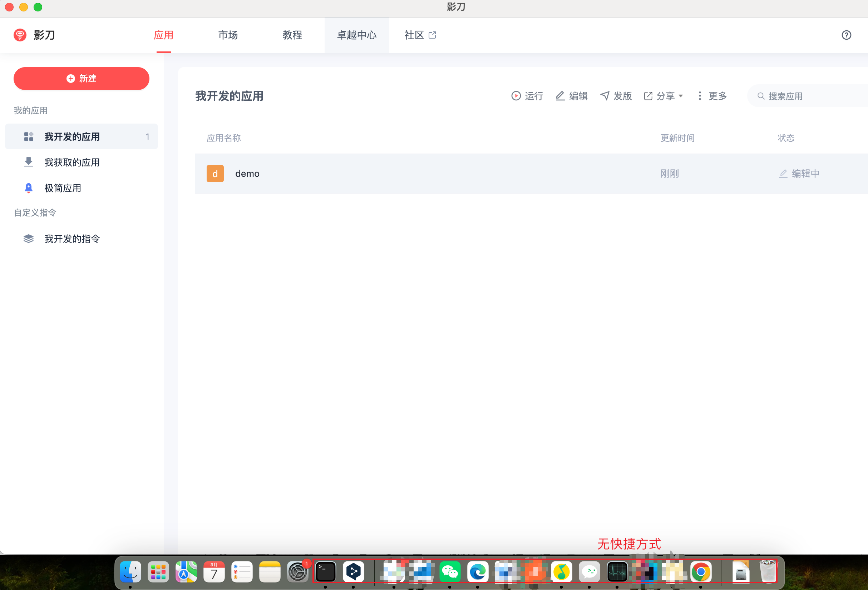Viewport: 868px width, 590px height.
Task: Click the 搜索应用 search field
Action: click(808, 96)
